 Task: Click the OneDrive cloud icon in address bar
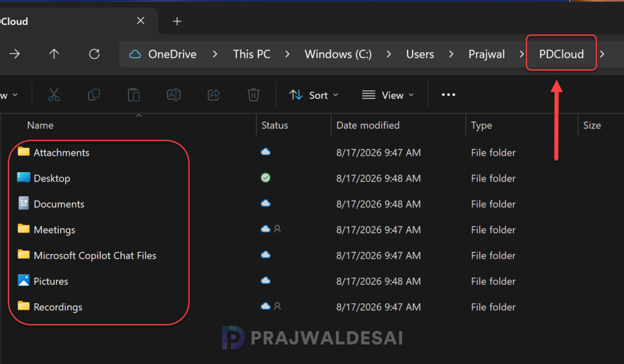[x=135, y=54]
